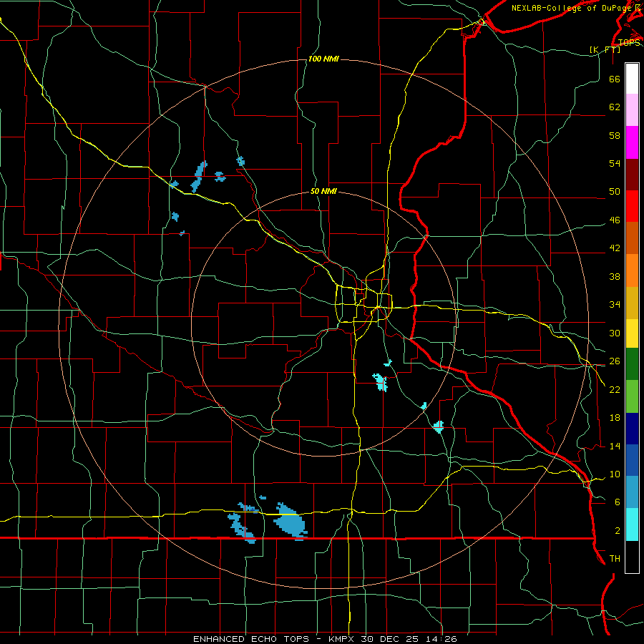The image size is (644, 644).
Task: Click the ENHANCED ECHO TOPS caption text
Action: click(x=251, y=639)
